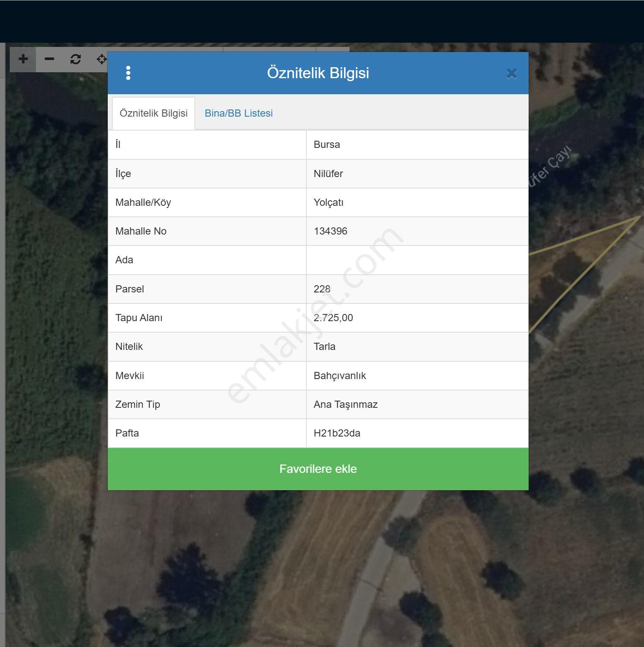This screenshot has width=644, height=647.
Task: Switch to Bina/BB Listesi tab
Action: click(239, 113)
